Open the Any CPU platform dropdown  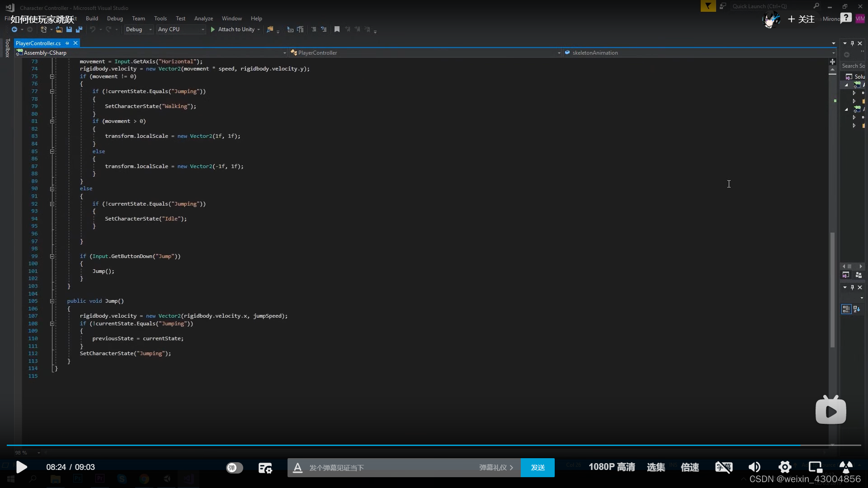click(x=181, y=29)
